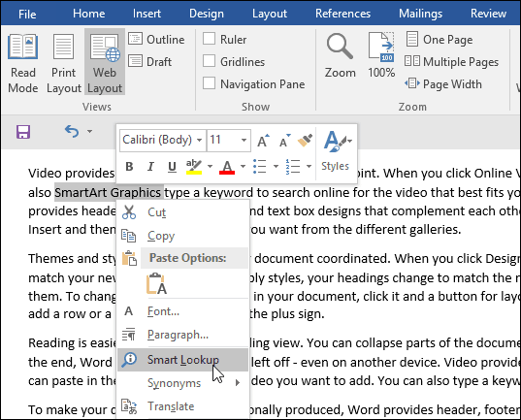Apply italic in mini toolbar
The height and width of the screenshot is (420, 521).
150,166
